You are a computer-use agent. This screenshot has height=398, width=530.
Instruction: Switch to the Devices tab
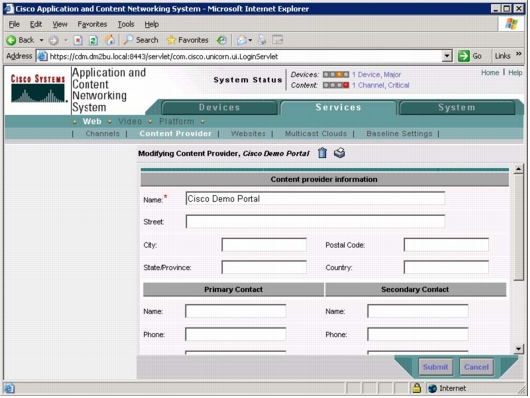click(219, 108)
